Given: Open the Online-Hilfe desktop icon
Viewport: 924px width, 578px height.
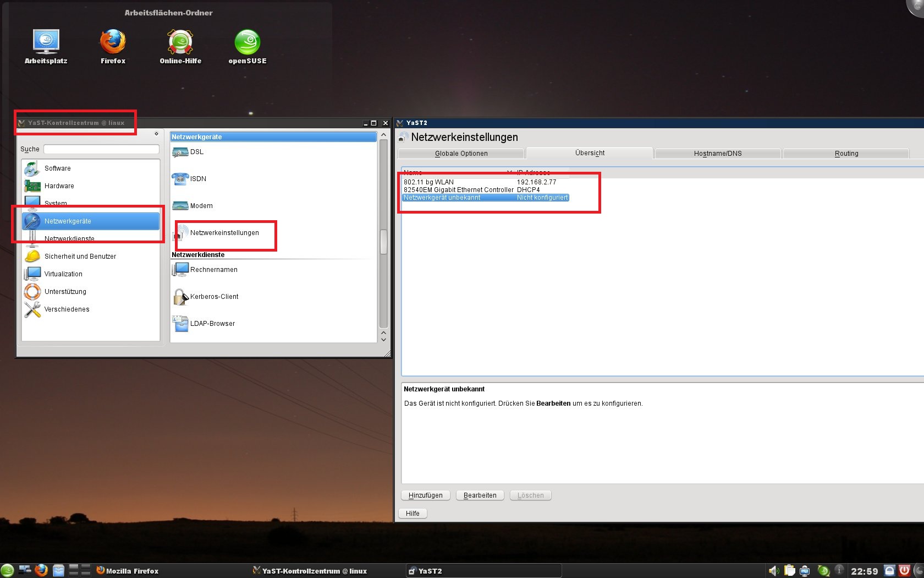Looking at the screenshot, I should pos(180,47).
